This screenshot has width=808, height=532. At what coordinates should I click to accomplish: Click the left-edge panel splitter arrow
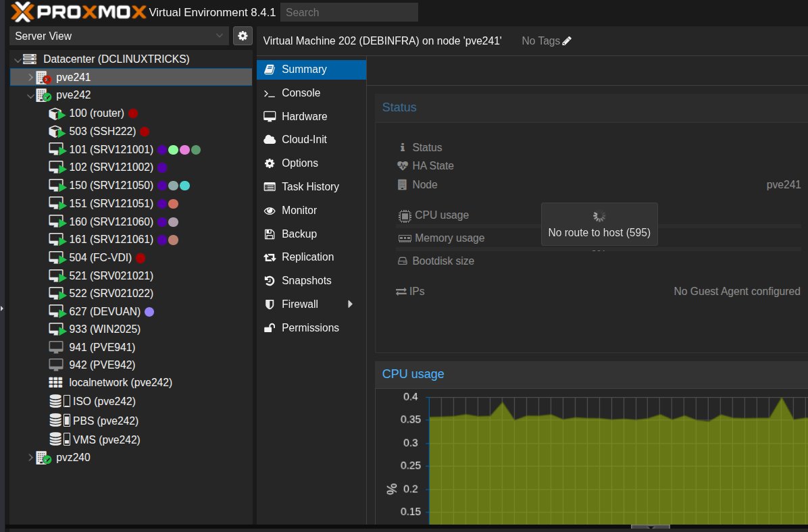click(x=2, y=309)
